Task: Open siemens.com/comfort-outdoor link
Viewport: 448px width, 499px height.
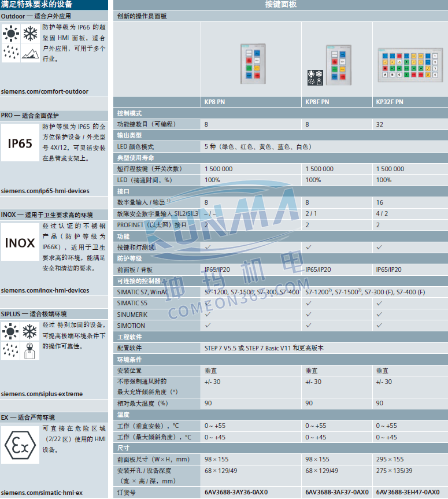Action: pyautogui.click(x=45, y=91)
